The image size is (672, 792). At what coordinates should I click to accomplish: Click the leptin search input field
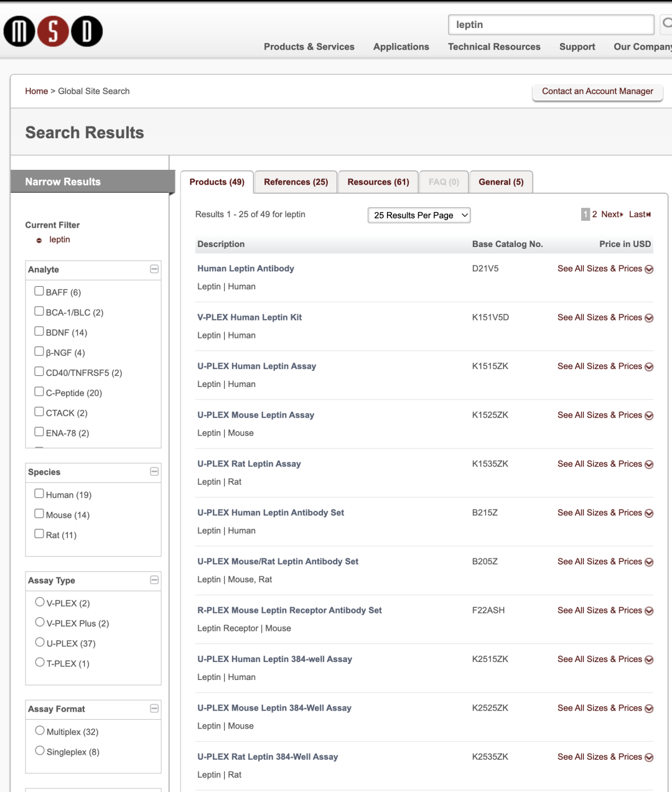click(551, 24)
